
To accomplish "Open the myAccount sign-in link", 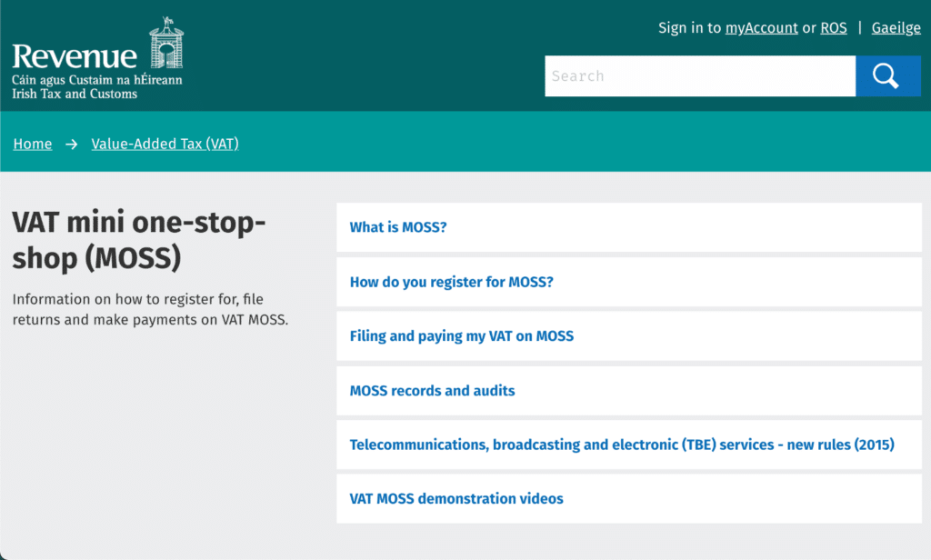I will 761,28.
